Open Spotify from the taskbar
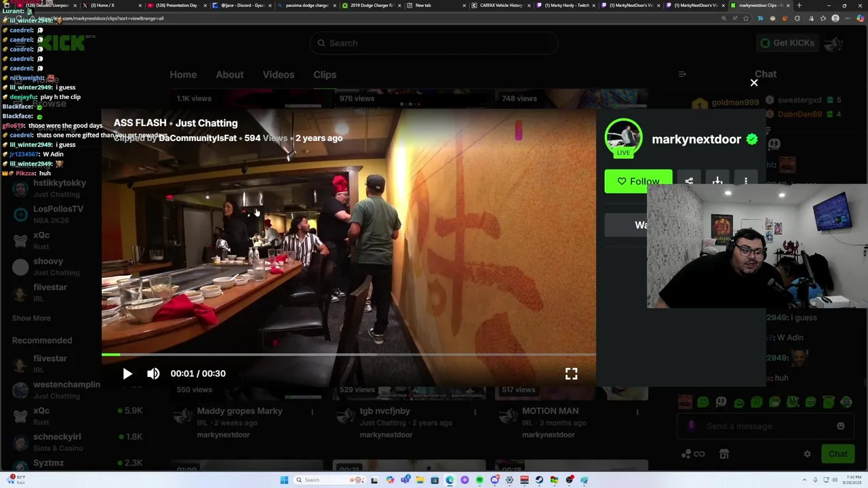 coord(479,480)
